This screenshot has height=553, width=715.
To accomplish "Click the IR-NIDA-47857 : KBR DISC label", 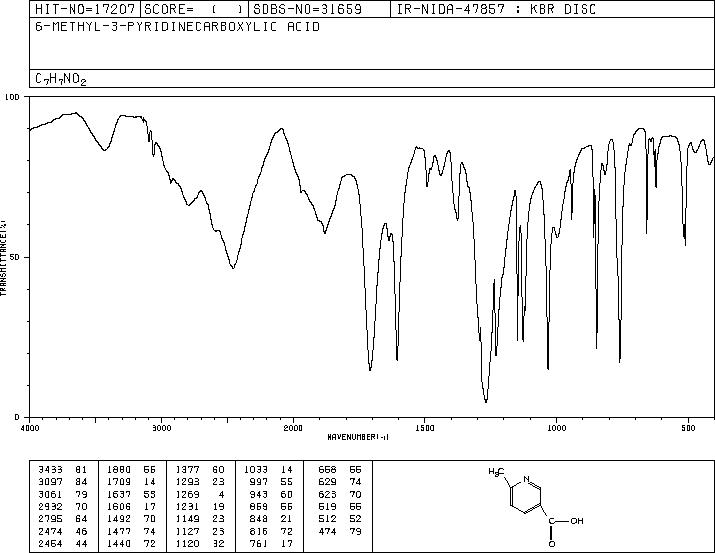I will tap(496, 9).
